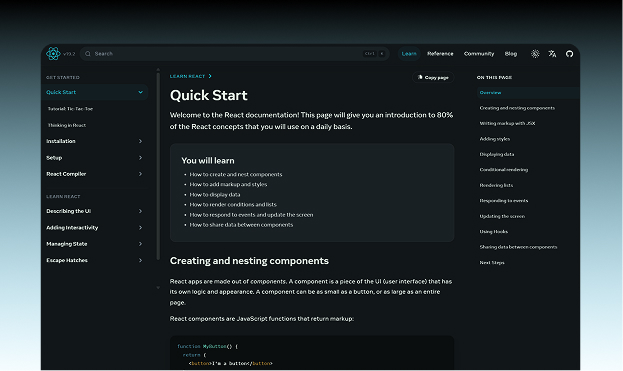Viewport: 623px width, 371px height.
Task: Jump to Adding styles section link
Action: pos(495,139)
